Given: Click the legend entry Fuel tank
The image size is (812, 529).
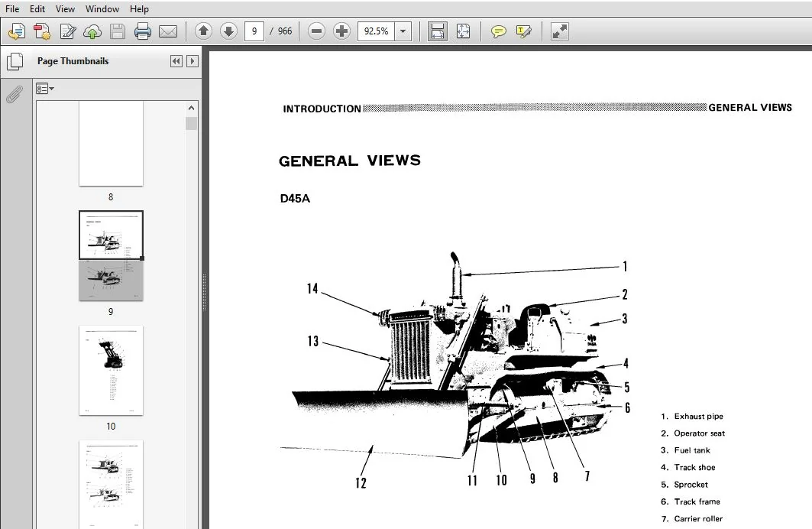Looking at the screenshot, I should pyautogui.click(x=692, y=450).
